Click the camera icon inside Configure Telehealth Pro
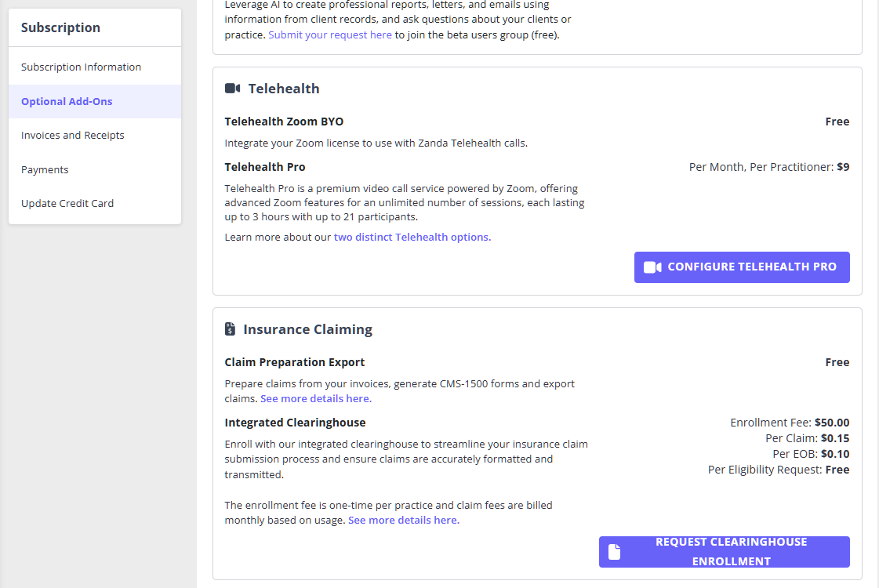 click(652, 267)
